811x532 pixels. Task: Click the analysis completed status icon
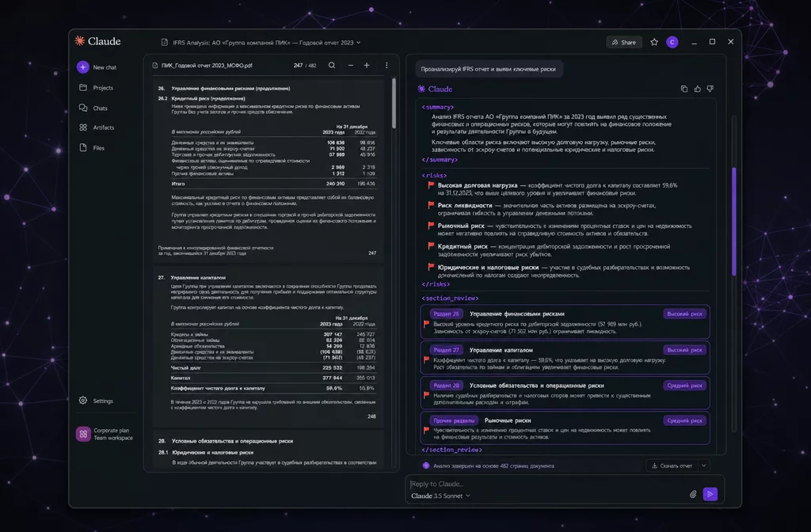pos(425,465)
